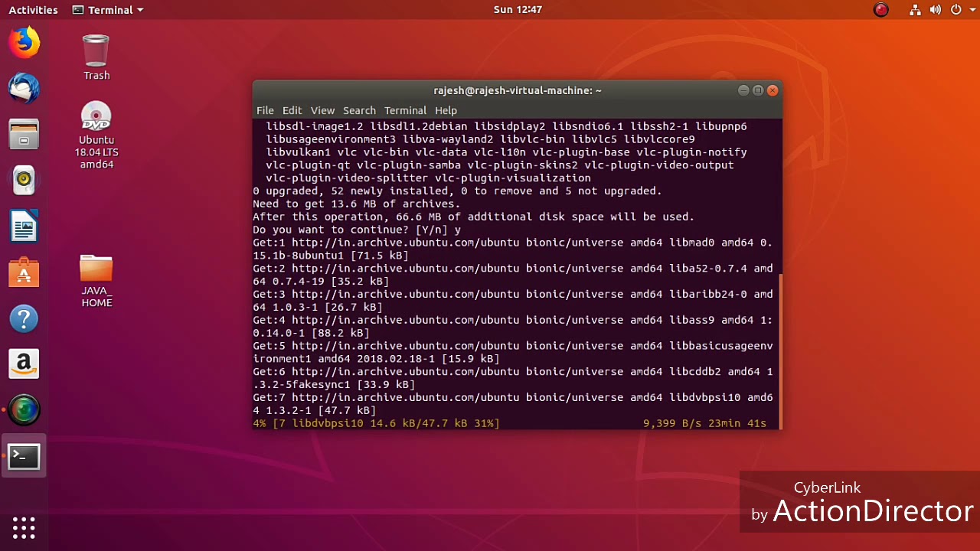980x551 pixels.
Task: Open the Help icon in dock
Action: click(x=24, y=318)
